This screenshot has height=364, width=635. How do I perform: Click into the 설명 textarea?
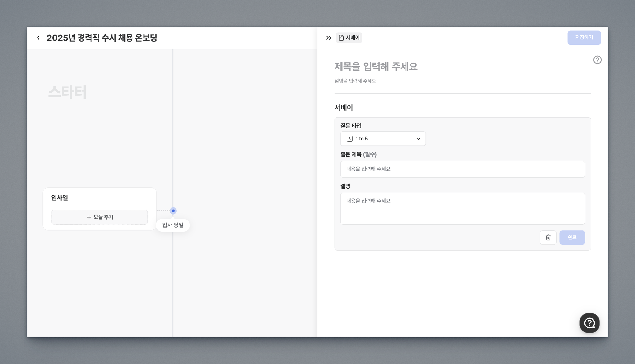coord(462,209)
